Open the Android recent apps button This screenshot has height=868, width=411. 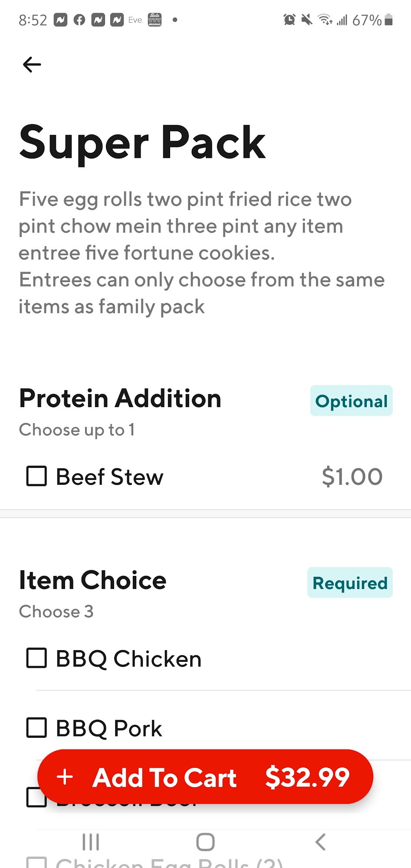click(91, 842)
